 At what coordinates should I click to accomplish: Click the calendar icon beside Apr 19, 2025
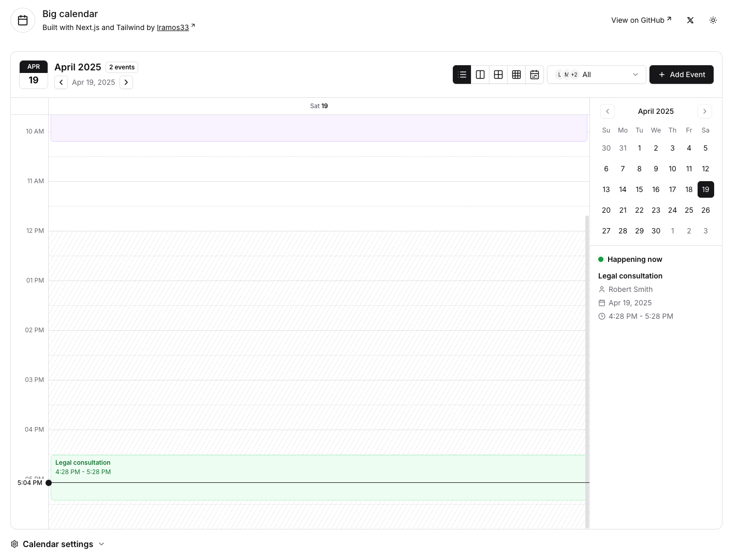click(602, 303)
